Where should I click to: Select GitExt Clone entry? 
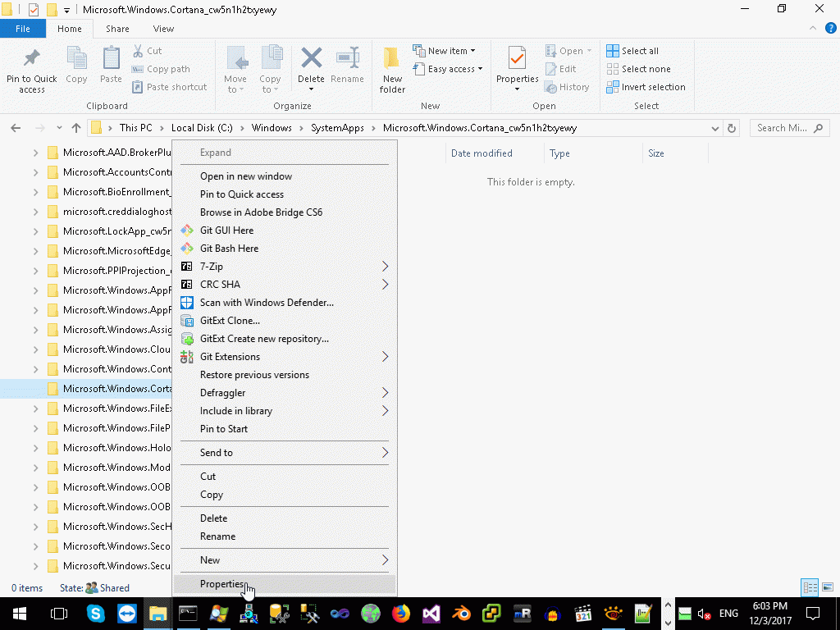click(285, 321)
